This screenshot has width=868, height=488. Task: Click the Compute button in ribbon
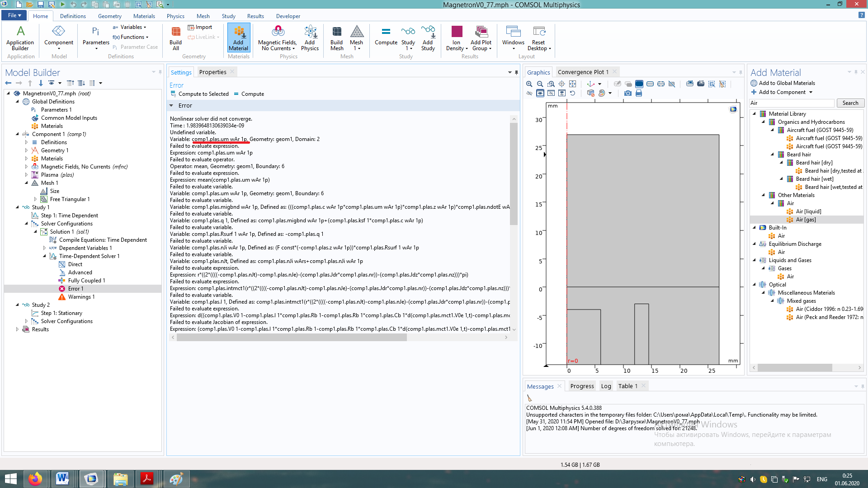pos(386,36)
